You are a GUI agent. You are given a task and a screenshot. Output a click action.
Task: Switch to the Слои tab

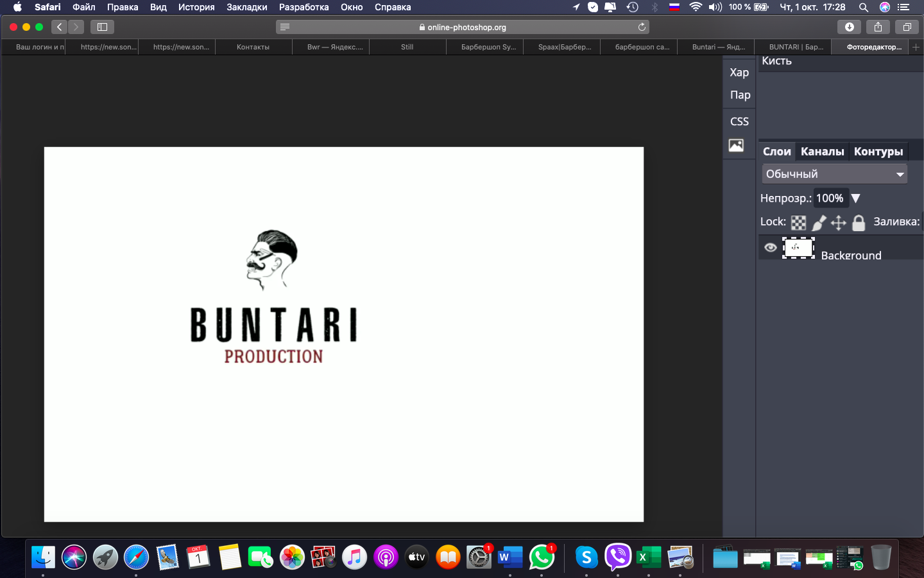click(x=776, y=152)
